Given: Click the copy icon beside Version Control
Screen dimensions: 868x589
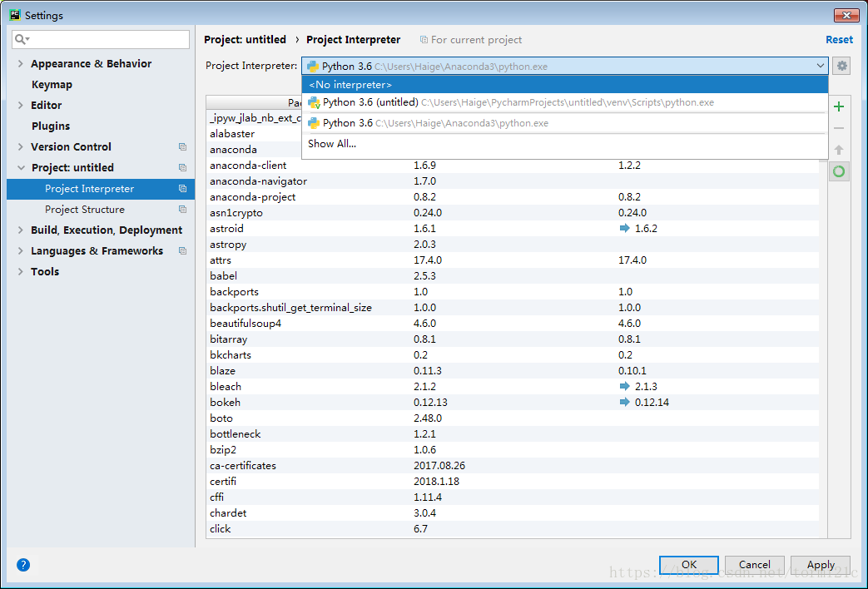Looking at the screenshot, I should (182, 146).
